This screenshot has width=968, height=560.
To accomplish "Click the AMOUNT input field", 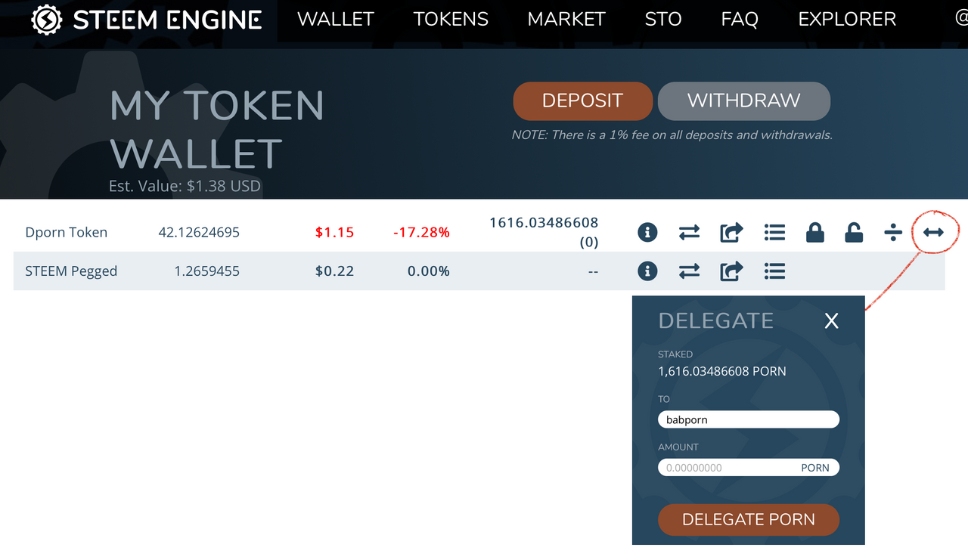I will coord(749,468).
